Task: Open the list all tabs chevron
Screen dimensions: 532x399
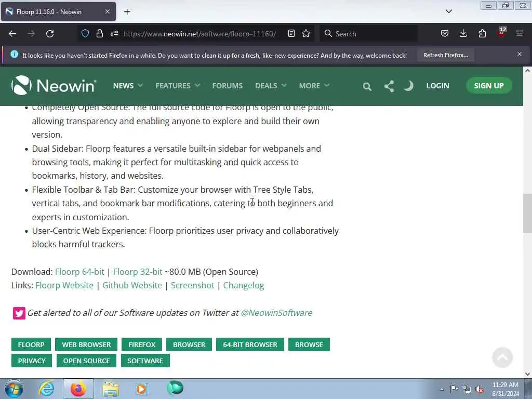Action: pos(448,11)
